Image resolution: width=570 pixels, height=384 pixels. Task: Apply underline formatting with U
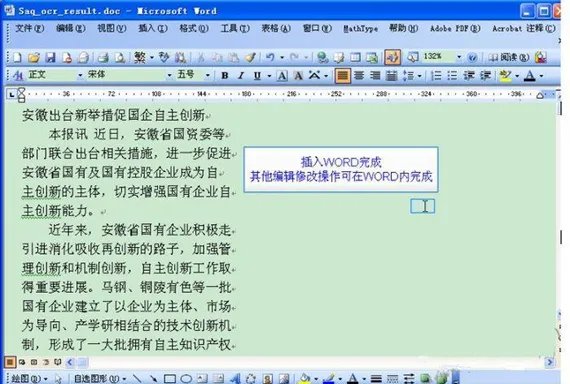pyautogui.click(x=257, y=76)
